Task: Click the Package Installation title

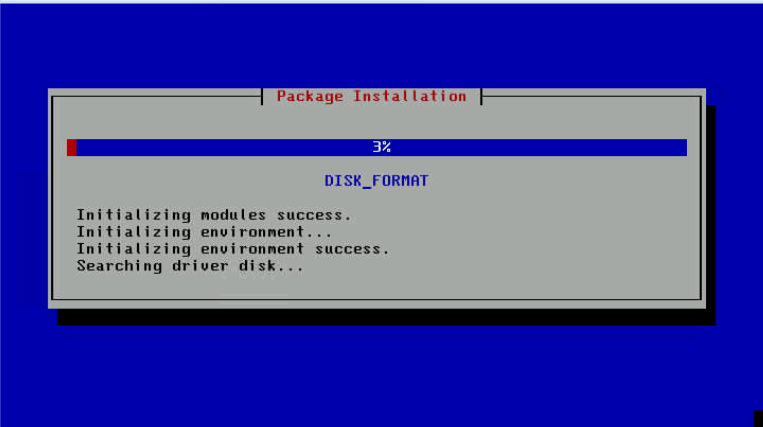Action: (371, 96)
